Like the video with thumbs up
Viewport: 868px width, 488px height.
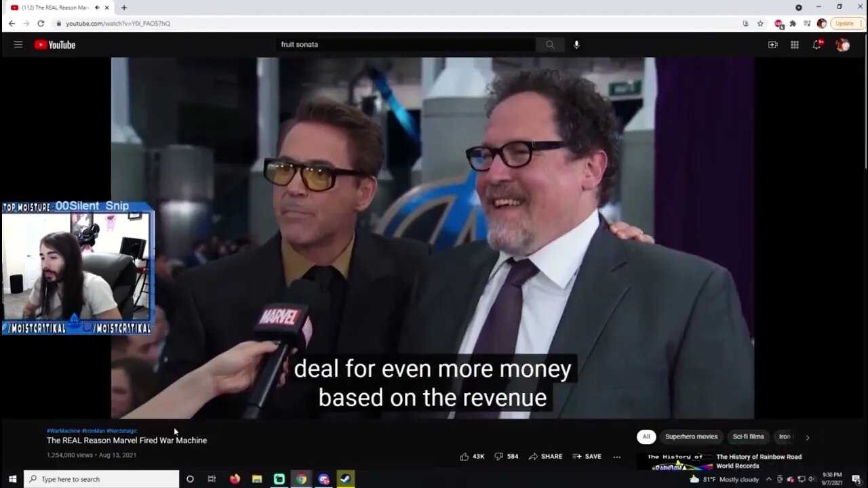[472, 456]
